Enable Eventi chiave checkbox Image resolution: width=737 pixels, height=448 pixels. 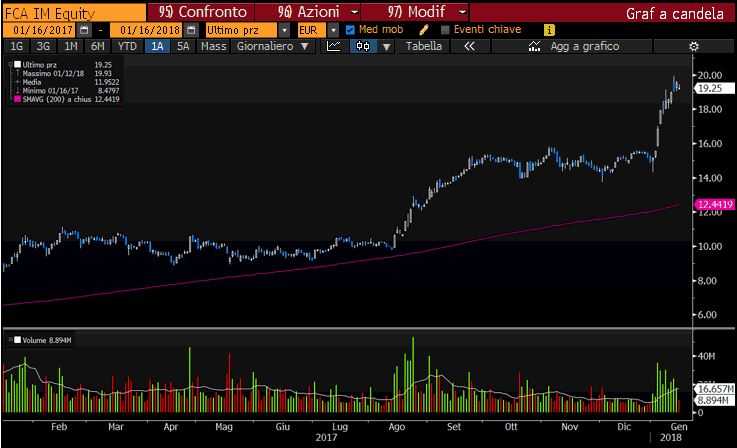[x=445, y=30]
